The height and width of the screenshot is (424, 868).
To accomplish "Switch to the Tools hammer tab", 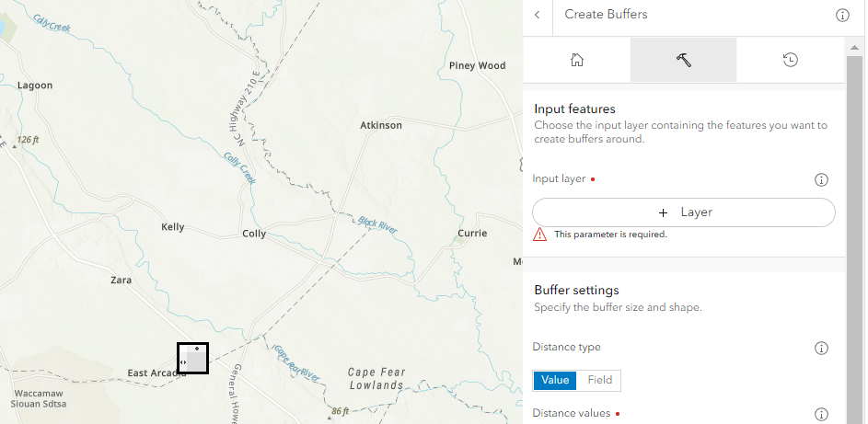I will [x=683, y=60].
